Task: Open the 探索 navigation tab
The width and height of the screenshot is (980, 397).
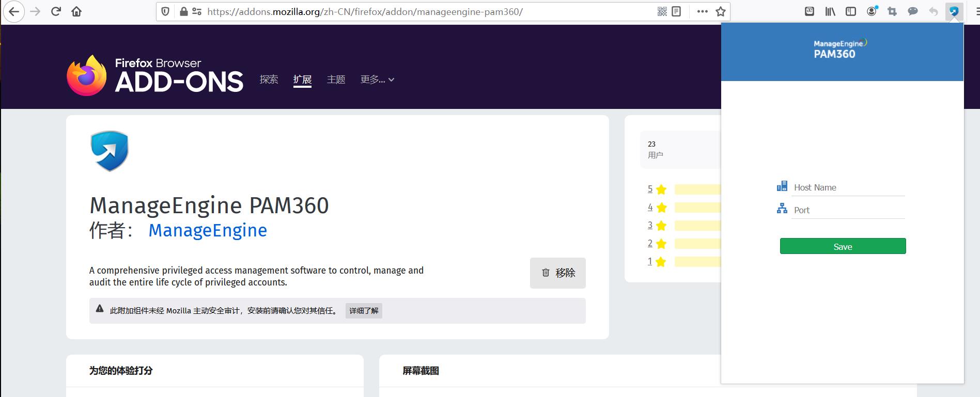Action: pos(269,80)
